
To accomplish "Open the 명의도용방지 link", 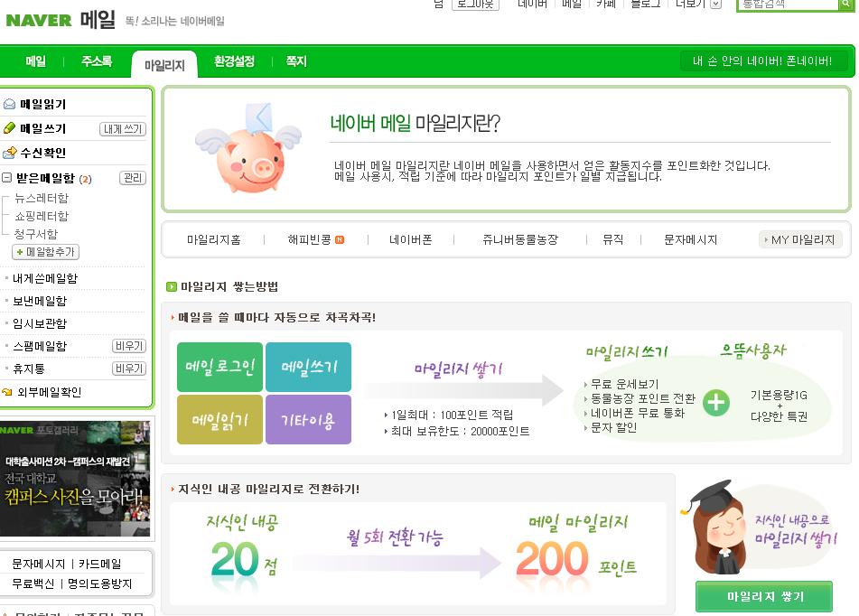I will tap(99, 583).
